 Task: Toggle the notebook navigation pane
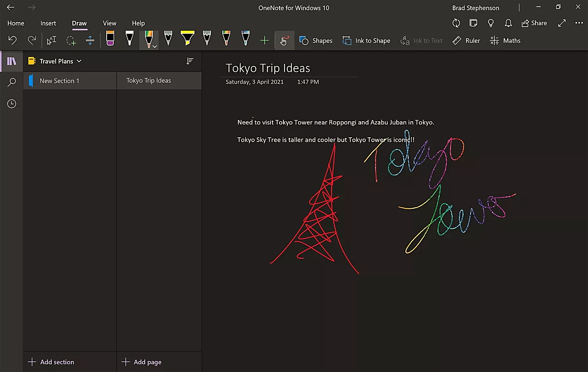[12, 61]
